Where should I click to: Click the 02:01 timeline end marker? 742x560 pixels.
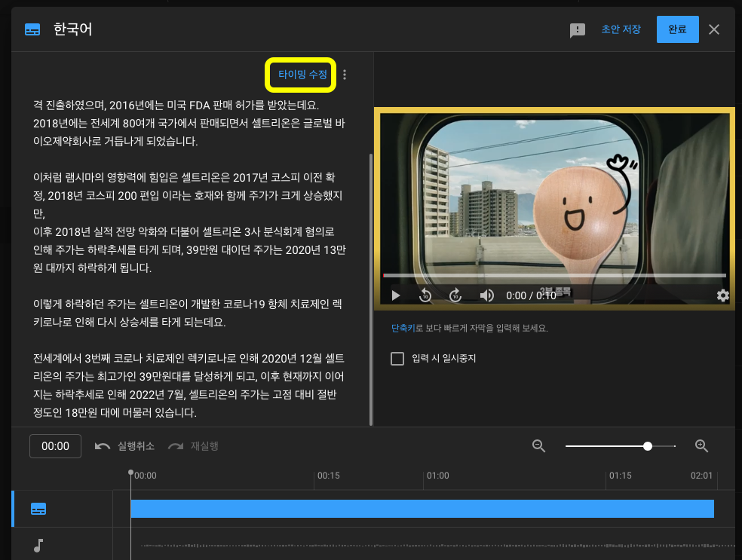(x=701, y=476)
